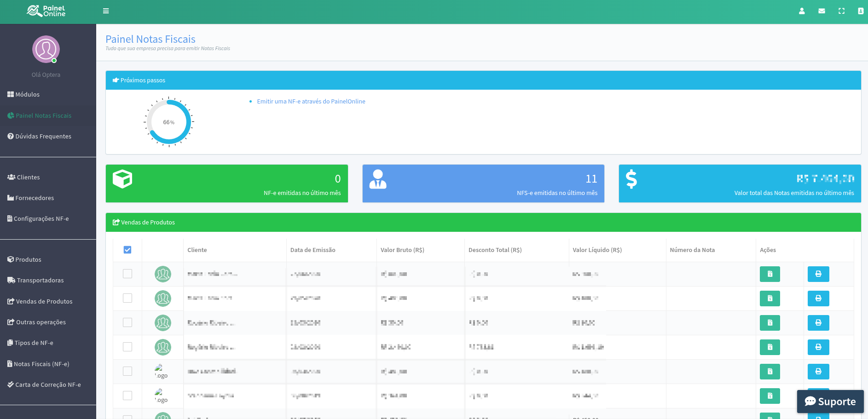Screen dimensions: 868x419
Task: Open Transportadoras in the sidebar
Action: click(x=40, y=280)
